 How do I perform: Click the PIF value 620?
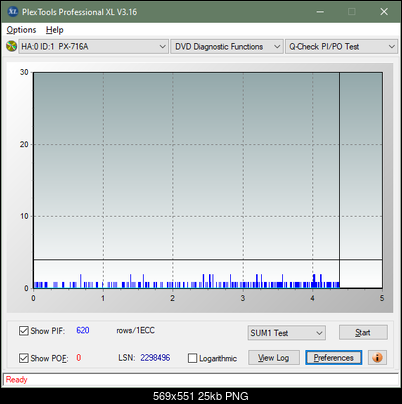point(83,330)
